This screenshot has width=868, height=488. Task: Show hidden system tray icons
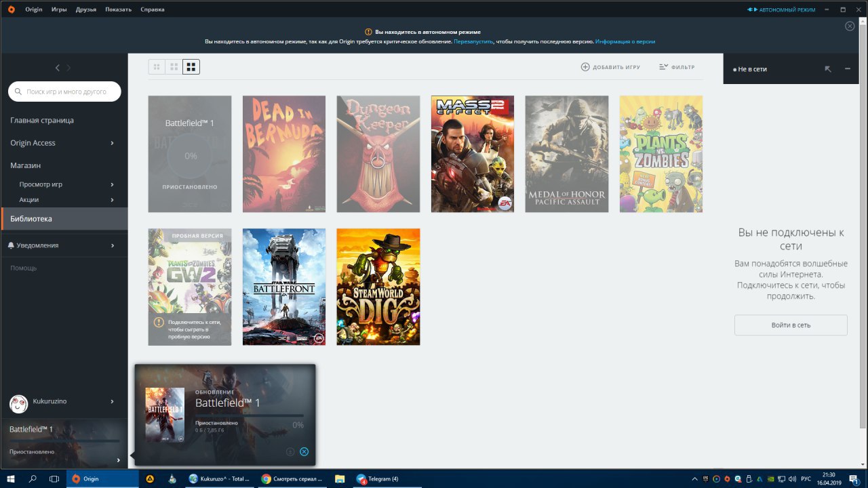pyautogui.click(x=694, y=479)
